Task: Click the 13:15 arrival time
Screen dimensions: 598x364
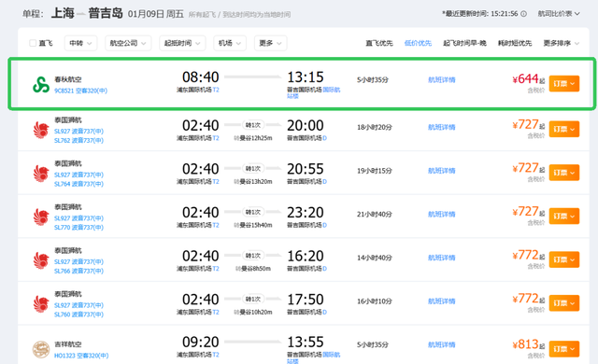Action: (x=306, y=77)
